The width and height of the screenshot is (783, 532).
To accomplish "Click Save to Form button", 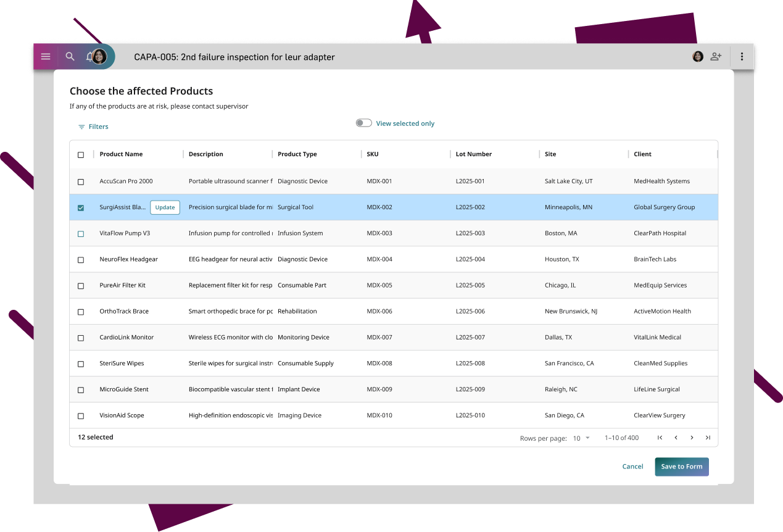I will (682, 467).
